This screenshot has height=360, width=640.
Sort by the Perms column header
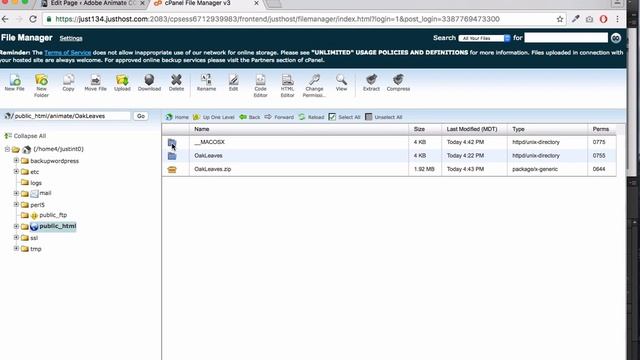[x=601, y=129]
